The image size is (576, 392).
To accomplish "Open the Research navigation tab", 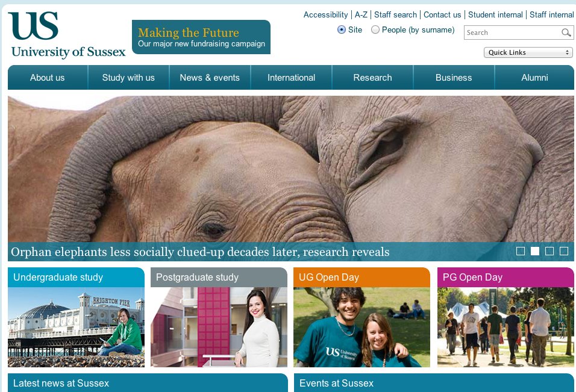I will 372,78.
